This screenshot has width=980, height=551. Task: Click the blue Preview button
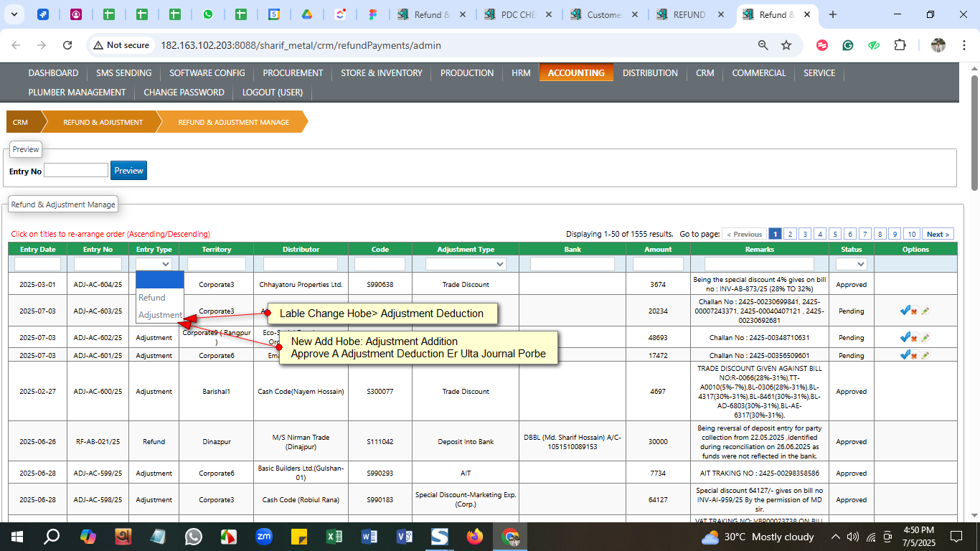pos(128,171)
